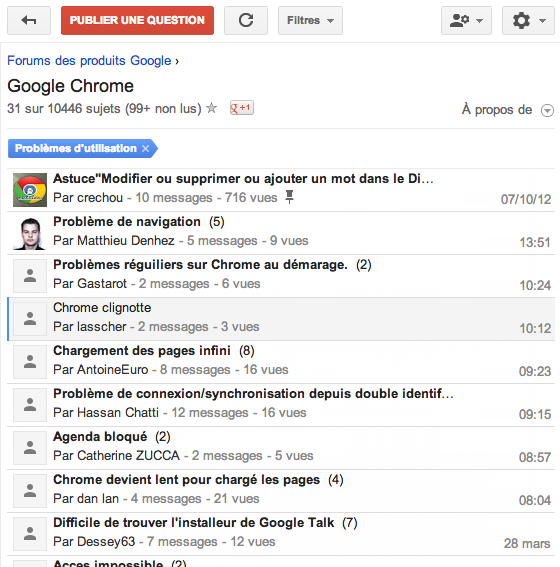Open the Filtres dropdown
Screen dimensions: 560x567
click(310, 20)
